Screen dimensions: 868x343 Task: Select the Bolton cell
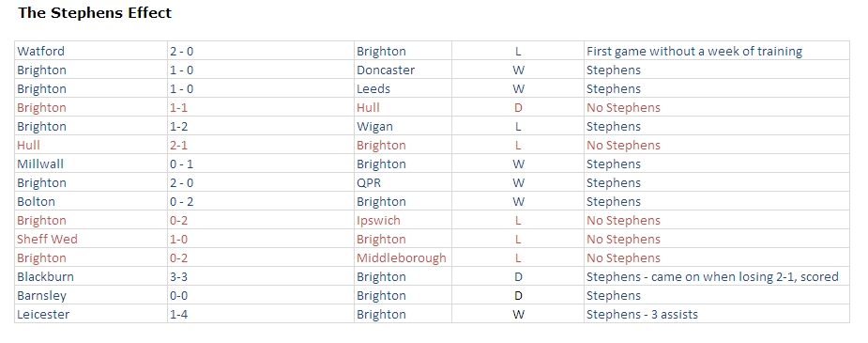(x=91, y=202)
